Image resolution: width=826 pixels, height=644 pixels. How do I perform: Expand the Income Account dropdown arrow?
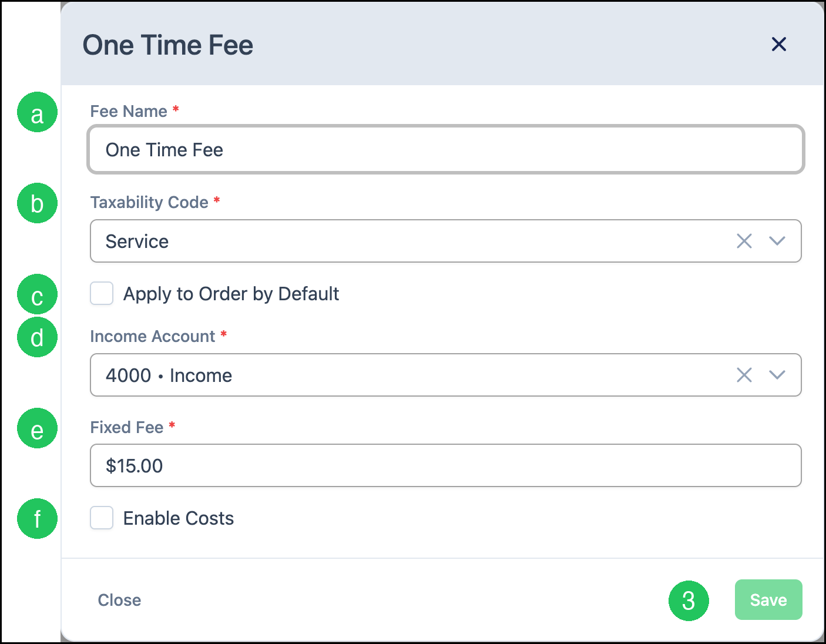tap(777, 375)
